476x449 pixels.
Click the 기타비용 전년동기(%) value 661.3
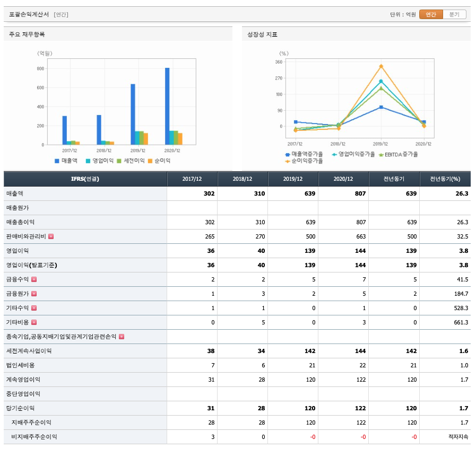tap(461, 322)
